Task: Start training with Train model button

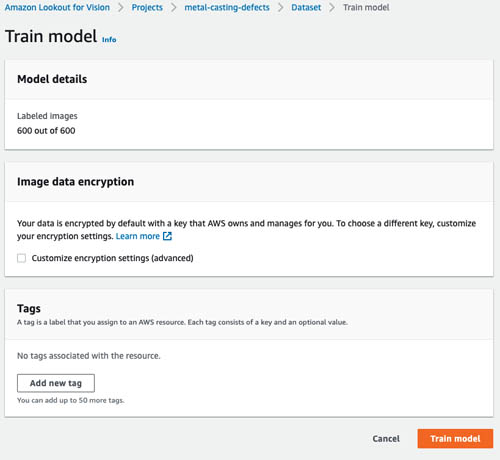Action: pyautogui.click(x=455, y=438)
